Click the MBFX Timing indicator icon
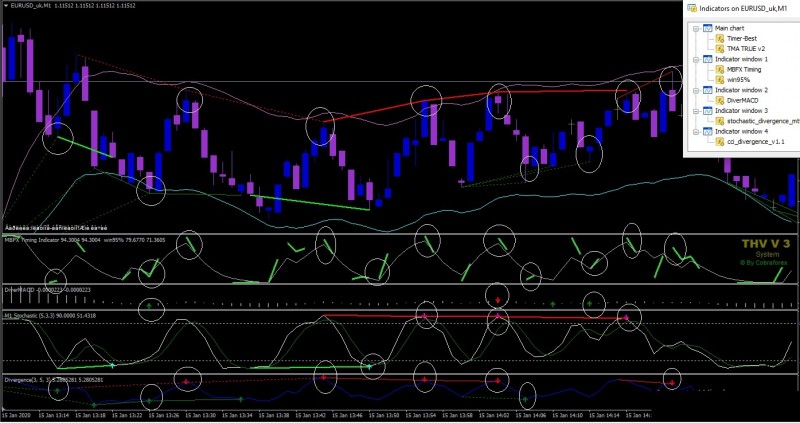 click(x=720, y=69)
